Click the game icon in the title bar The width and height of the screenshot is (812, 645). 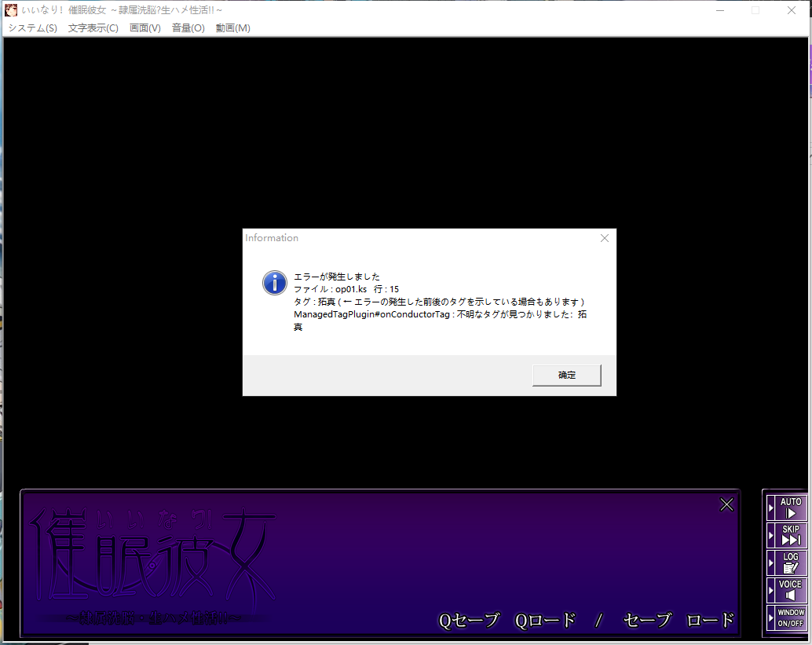point(12,10)
